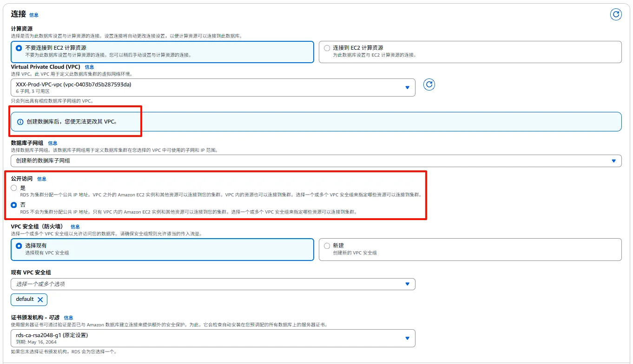Screen dimensions: 633x364
Task: Choose 否 for public access
Action: pos(14,205)
